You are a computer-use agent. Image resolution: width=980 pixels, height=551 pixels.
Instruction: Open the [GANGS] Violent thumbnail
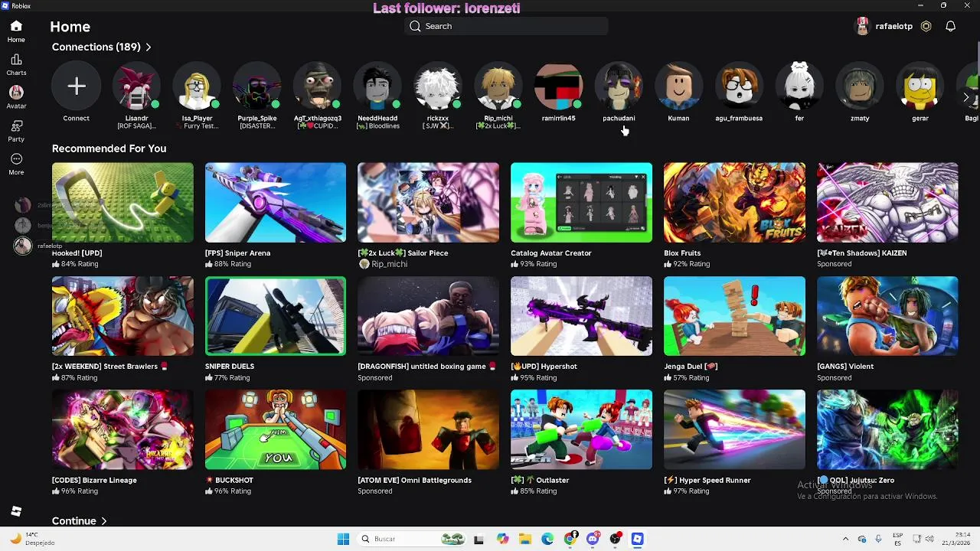click(x=887, y=316)
